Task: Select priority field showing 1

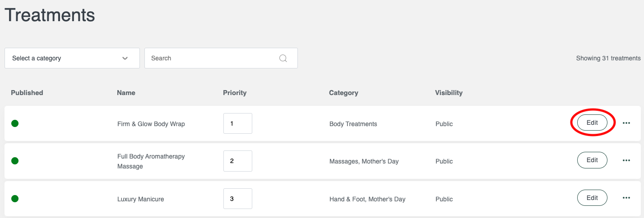Action: [x=238, y=123]
